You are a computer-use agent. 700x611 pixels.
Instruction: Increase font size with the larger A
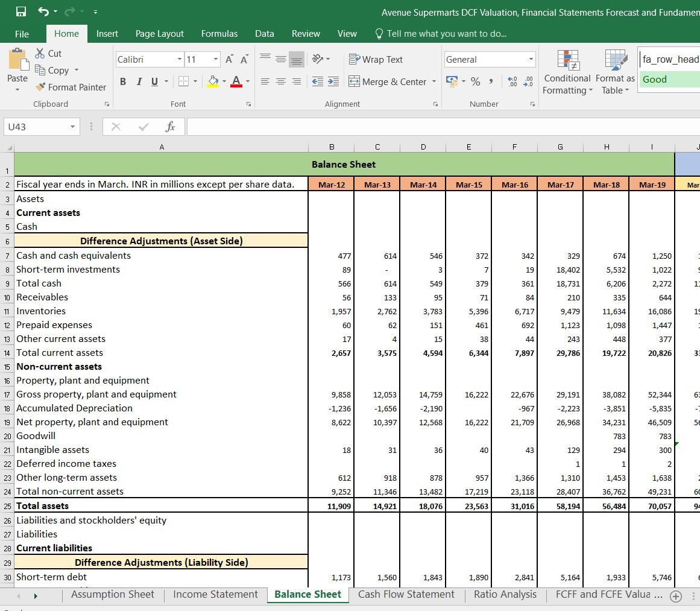coord(230,59)
